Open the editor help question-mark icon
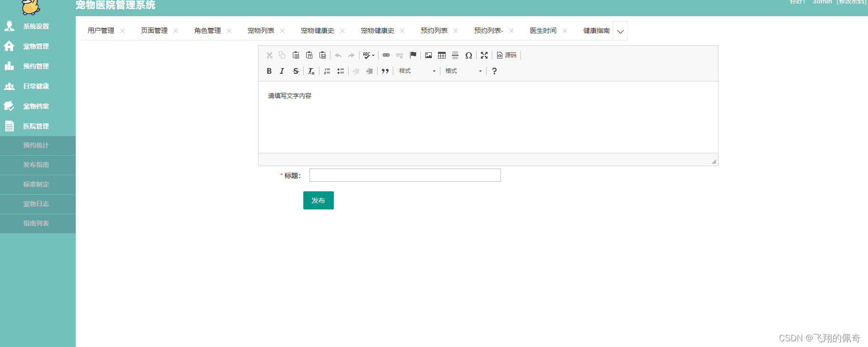Screen dimensions: 868x347 coord(494,71)
